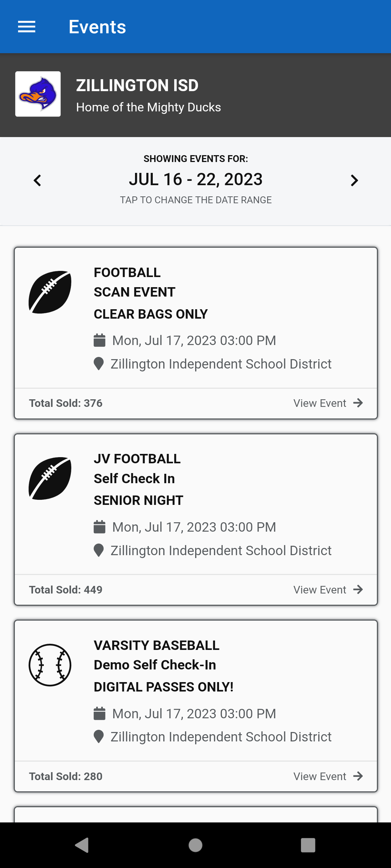View Event for the Football Scan Event
Viewport: 391px width, 868px height.
(x=328, y=403)
